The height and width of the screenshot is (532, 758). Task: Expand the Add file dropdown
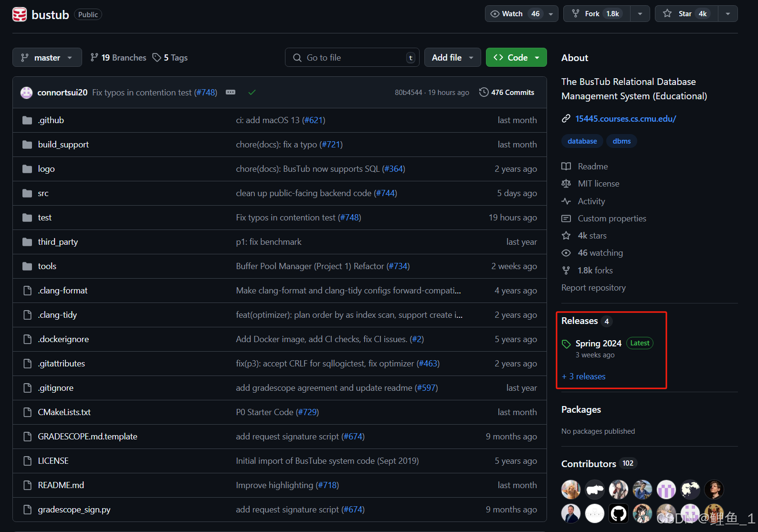click(x=453, y=57)
